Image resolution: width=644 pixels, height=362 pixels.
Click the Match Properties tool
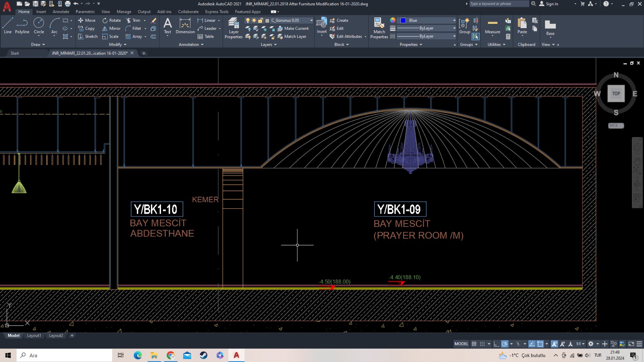379,28
